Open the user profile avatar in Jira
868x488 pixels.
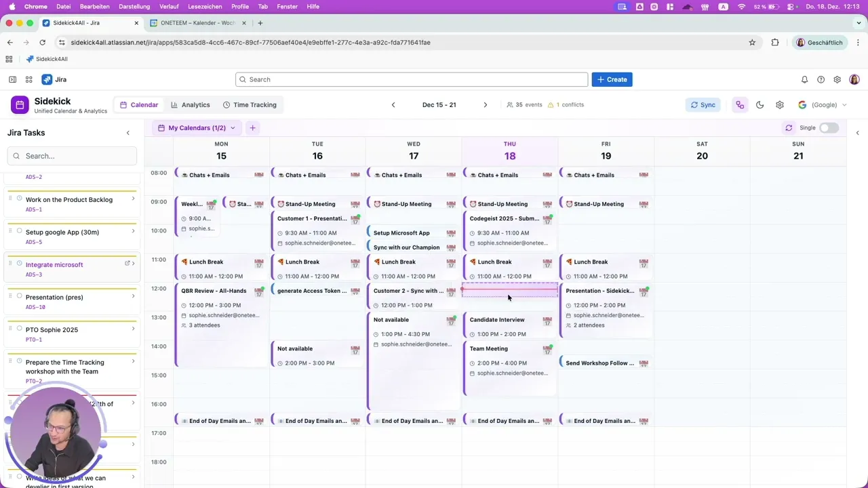[854, 79]
